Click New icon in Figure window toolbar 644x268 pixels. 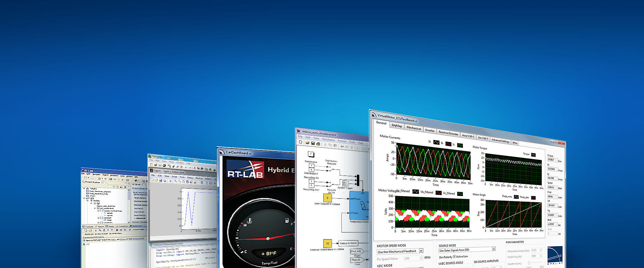coord(152,180)
